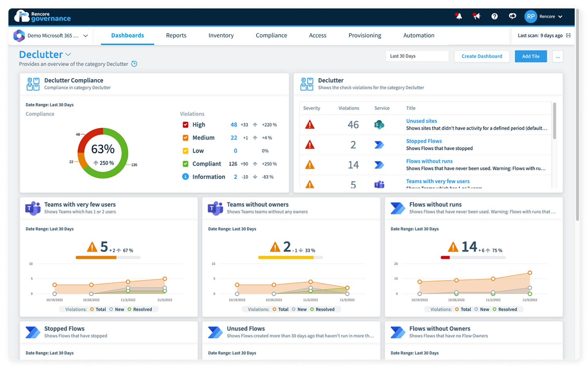
Task: Toggle Total series in Flows without runs legend
Action: (x=463, y=309)
